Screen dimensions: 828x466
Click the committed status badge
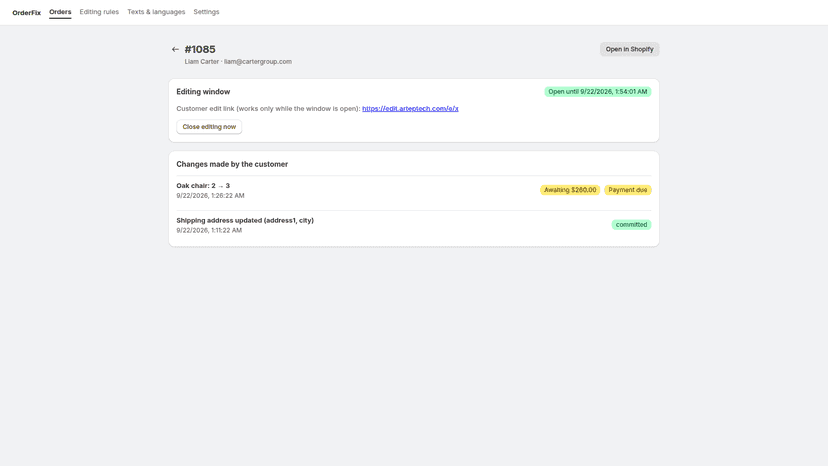click(632, 225)
